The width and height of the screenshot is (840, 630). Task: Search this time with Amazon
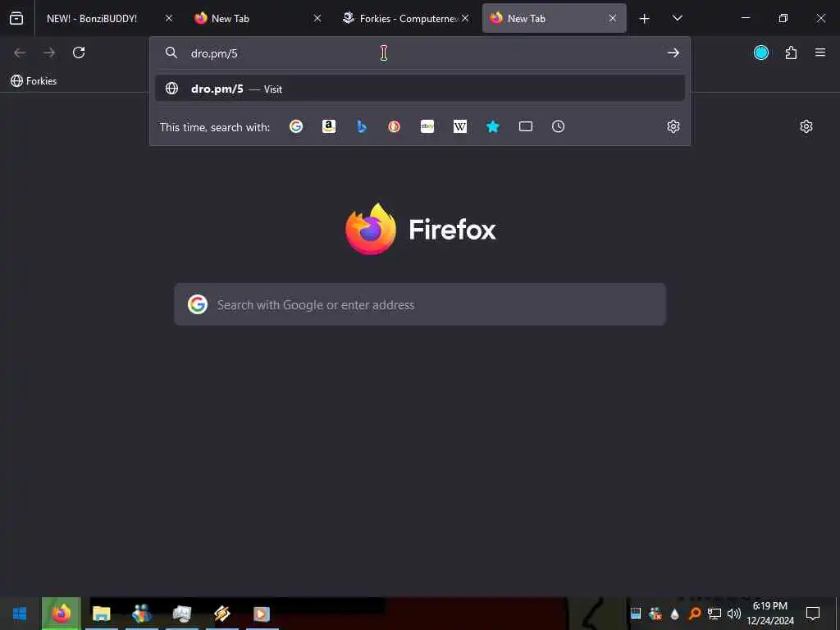pyautogui.click(x=329, y=126)
